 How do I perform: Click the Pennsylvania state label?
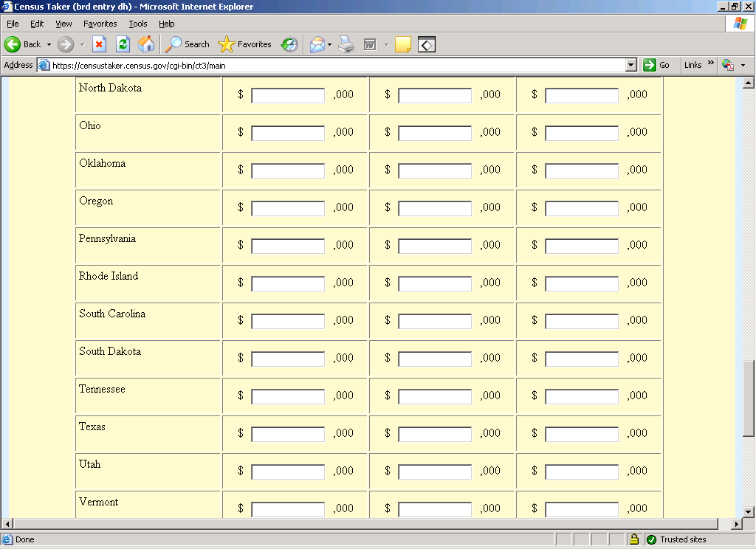pos(108,238)
